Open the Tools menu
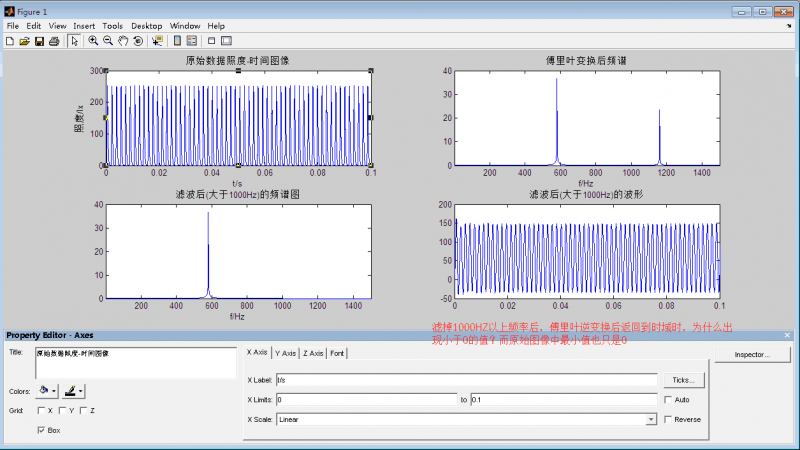This screenshot has height=450, width=800. [x=112, y=25]
